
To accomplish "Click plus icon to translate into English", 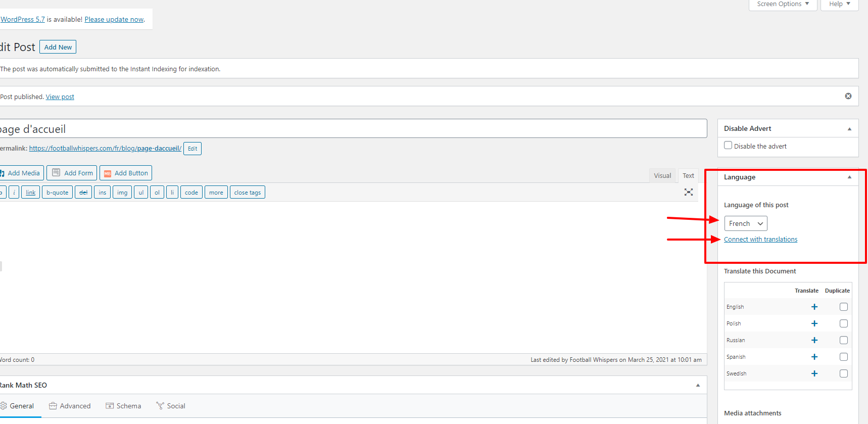I will point(814,307).
